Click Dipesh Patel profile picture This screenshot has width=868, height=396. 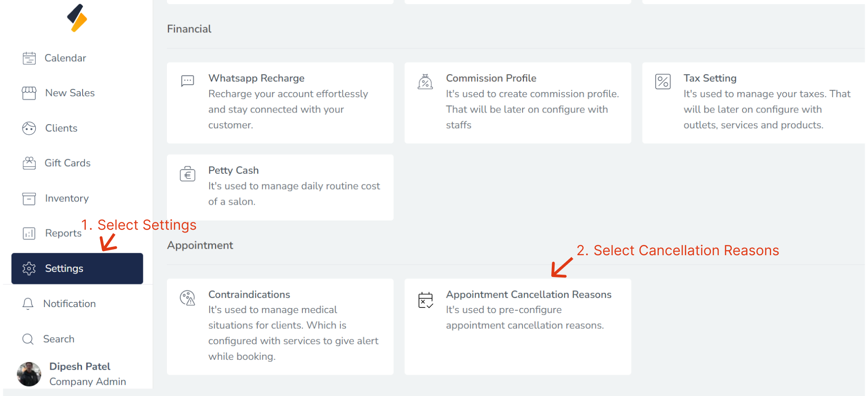coord(29,374)
